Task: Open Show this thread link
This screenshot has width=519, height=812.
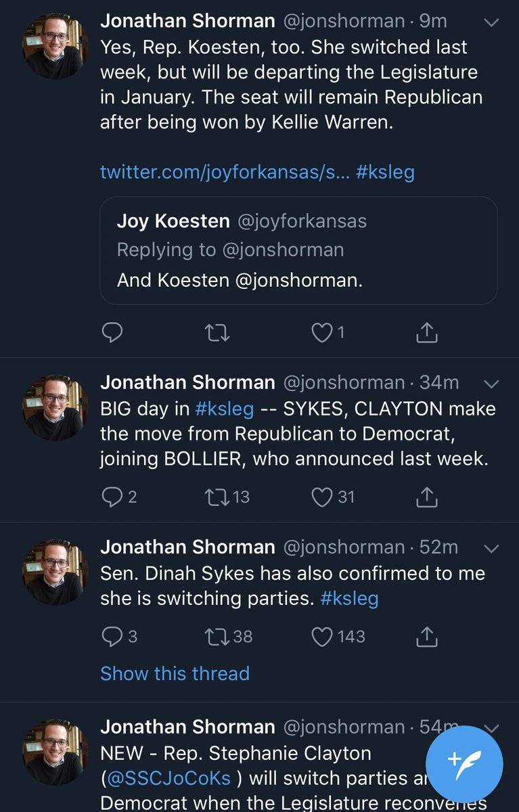Action: 175,673
